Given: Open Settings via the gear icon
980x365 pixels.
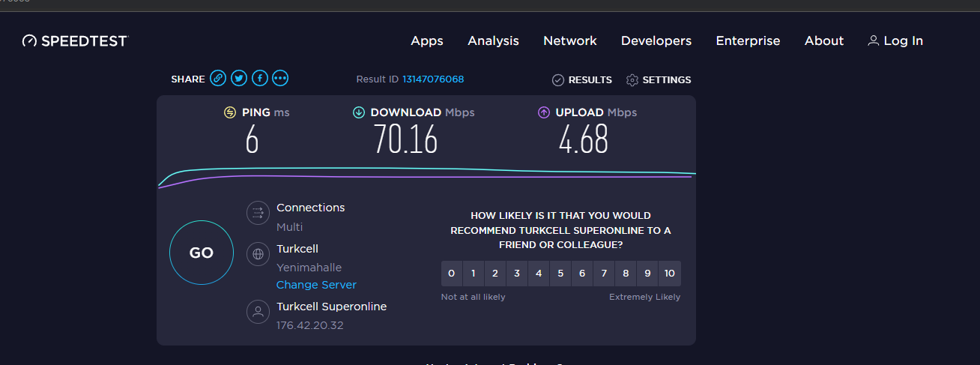Looking at the screenshot, I should (632, 80).
